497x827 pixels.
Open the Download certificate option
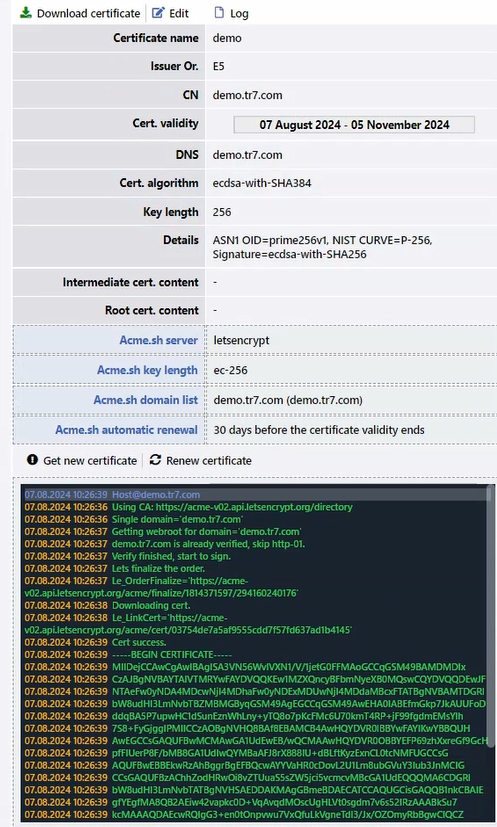(x=80, y=13)
